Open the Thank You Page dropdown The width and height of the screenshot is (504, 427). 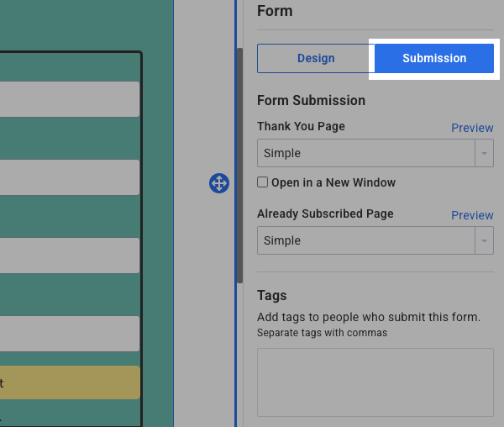tap(366, 153)
